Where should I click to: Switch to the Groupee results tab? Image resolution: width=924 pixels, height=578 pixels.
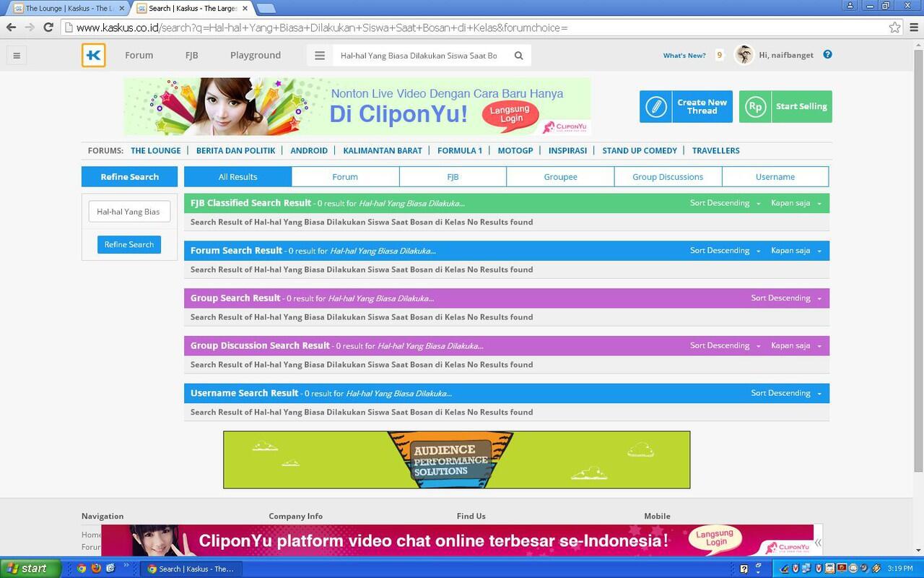[560, 177]
